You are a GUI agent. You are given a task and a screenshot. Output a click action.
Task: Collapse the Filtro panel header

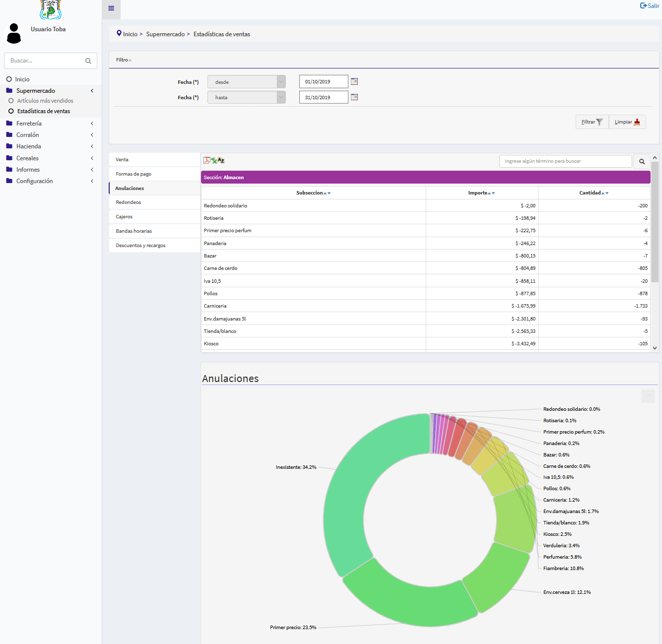click(x=124, y=60)
